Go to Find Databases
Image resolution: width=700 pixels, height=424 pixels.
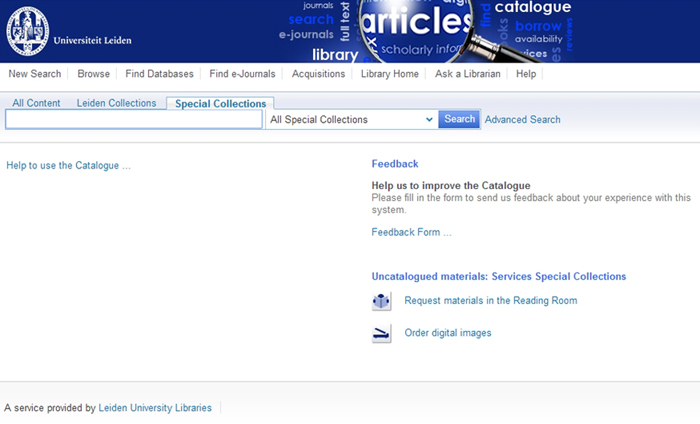pos(159,74)
